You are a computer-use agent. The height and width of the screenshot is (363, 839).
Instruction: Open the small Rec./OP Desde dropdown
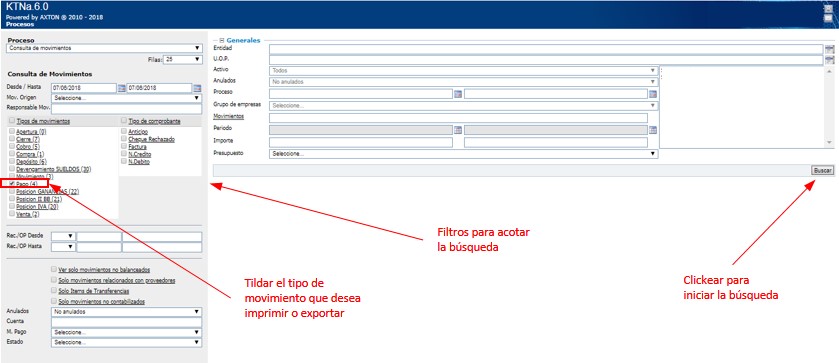63,236
